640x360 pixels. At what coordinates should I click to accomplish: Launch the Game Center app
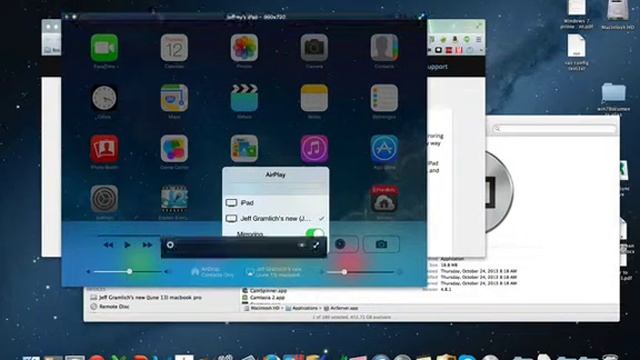174,149
